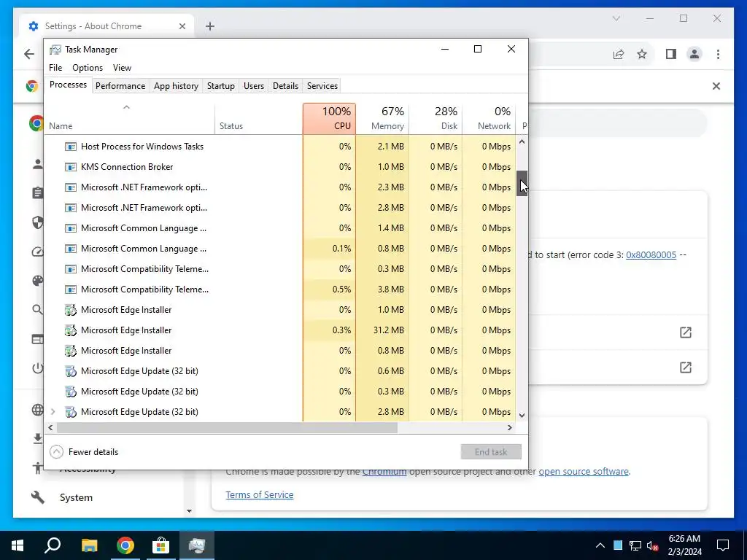The height and width of the screenshot is (560, 747).
Task: Click the Microsoft Edge Installer icon using 31.2 MB
Action: [x=71, y=330]
